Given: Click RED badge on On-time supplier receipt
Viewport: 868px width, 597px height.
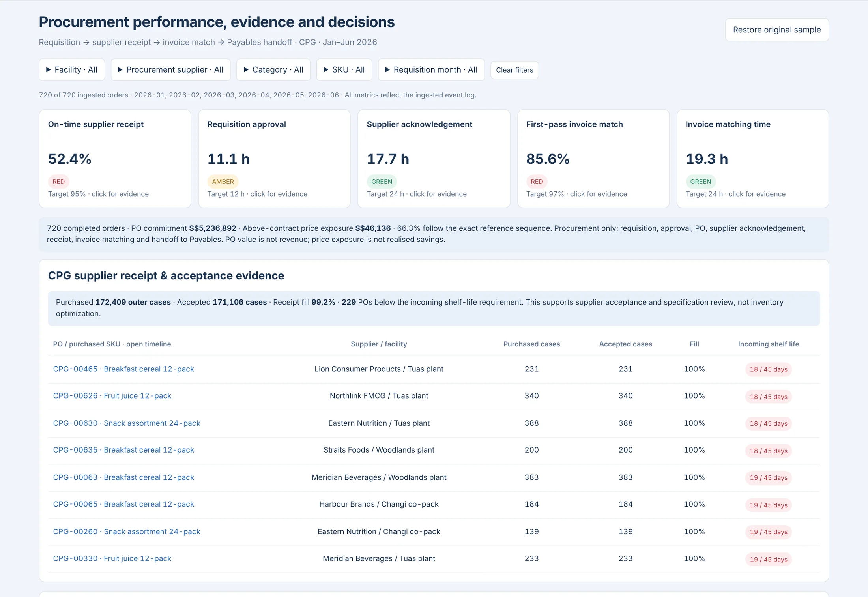Looking at the screenshot, I should [x=58, y=182].
